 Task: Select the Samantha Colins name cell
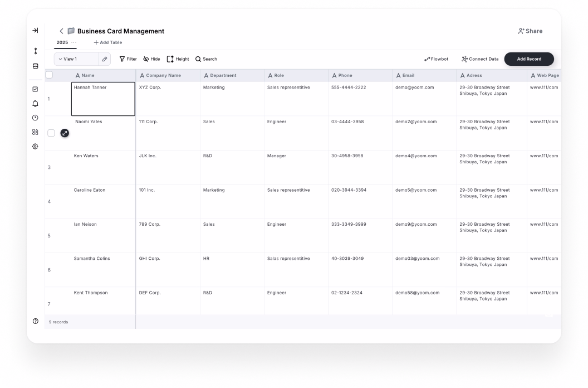[103, 270]
